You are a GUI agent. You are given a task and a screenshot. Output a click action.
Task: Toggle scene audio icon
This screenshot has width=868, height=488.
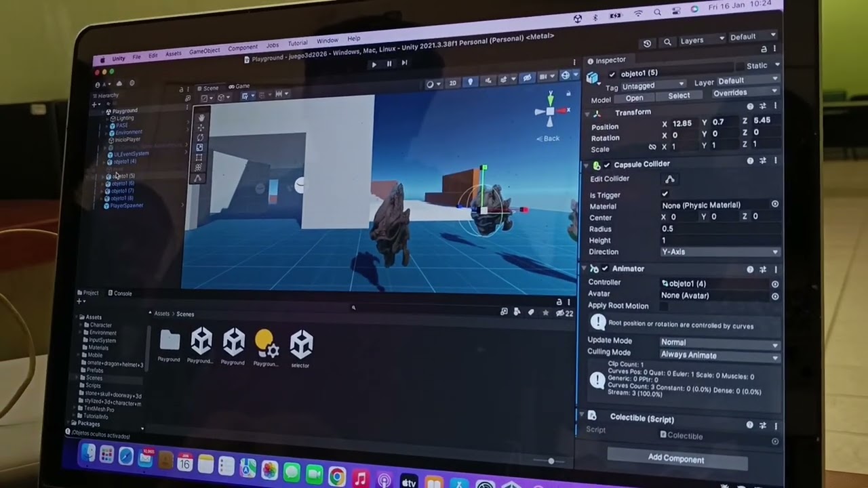click(x=488, y=81)
